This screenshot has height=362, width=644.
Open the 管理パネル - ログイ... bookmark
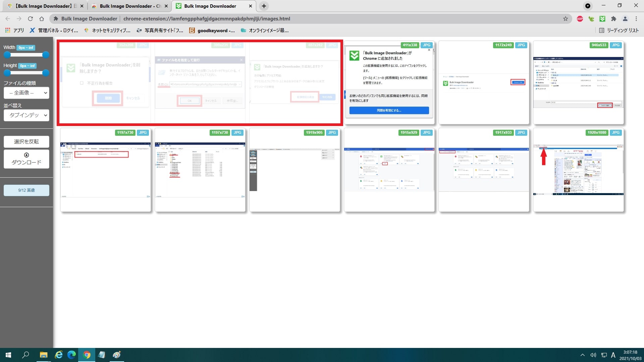(x=54, y=31)
